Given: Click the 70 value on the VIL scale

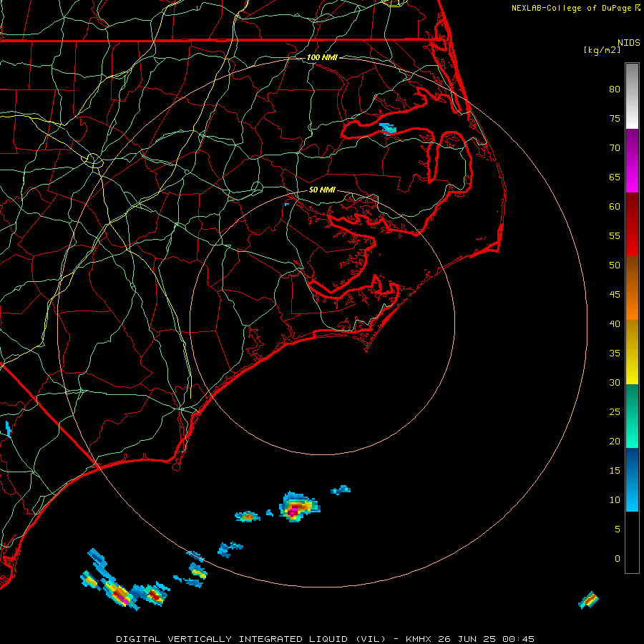Looking at the screenshot, I should (615, 148).
